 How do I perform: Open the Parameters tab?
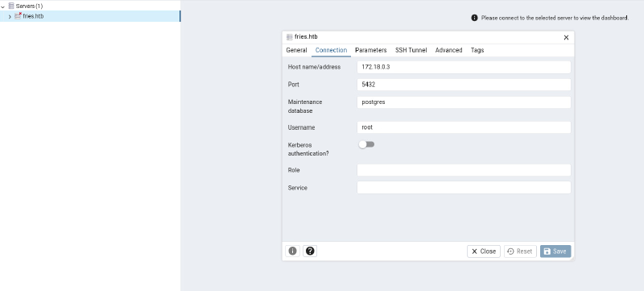[371, 50]
